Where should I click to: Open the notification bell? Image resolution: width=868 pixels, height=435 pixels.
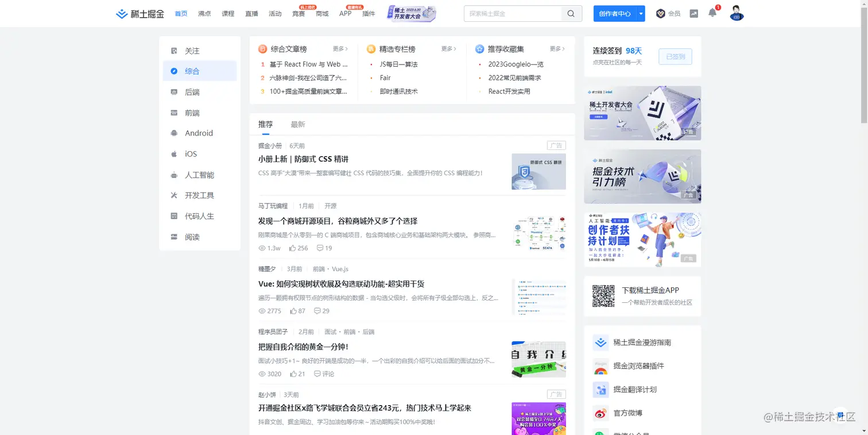point(712,13)
